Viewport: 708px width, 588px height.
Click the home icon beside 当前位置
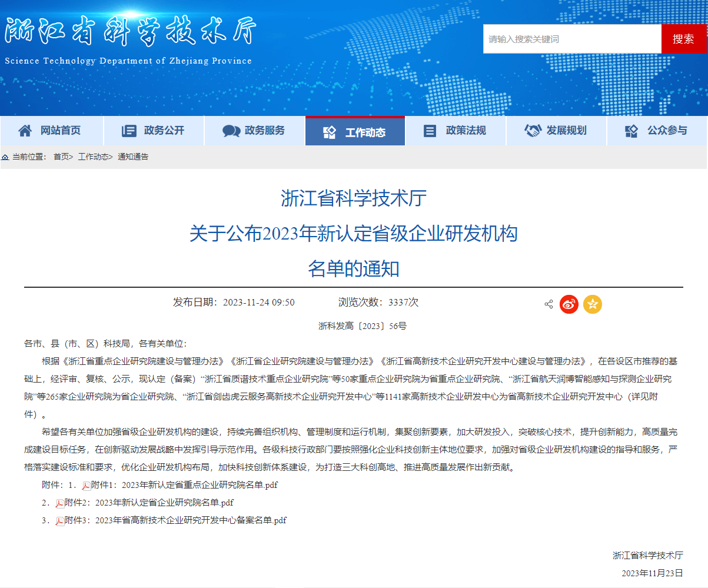pyautogui.click(x=5, y=157)
